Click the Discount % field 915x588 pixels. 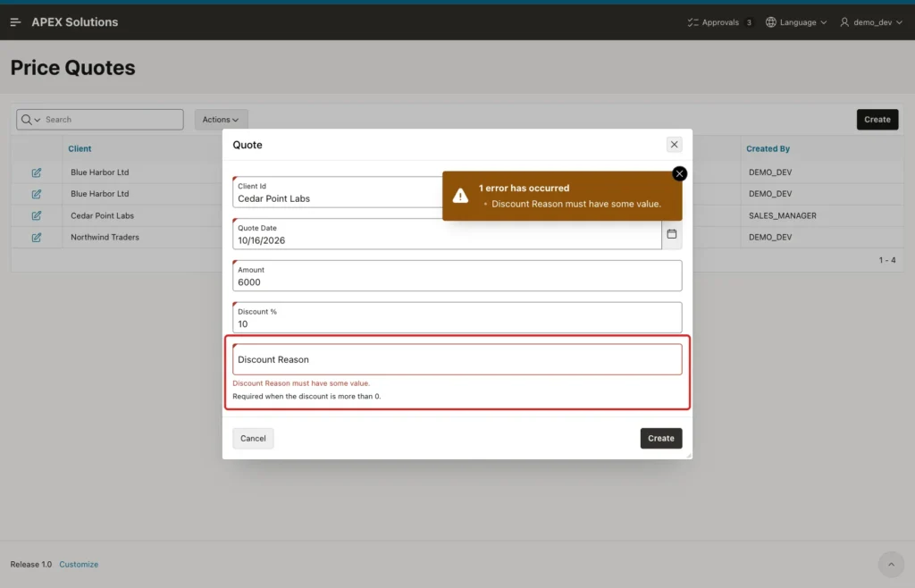tap(457, 318)
